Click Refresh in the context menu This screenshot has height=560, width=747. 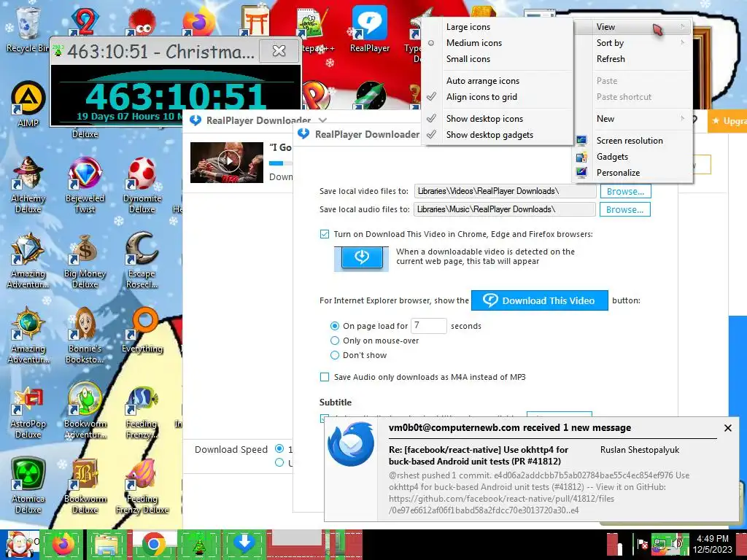pyautogui.click(x=632, y=59)
